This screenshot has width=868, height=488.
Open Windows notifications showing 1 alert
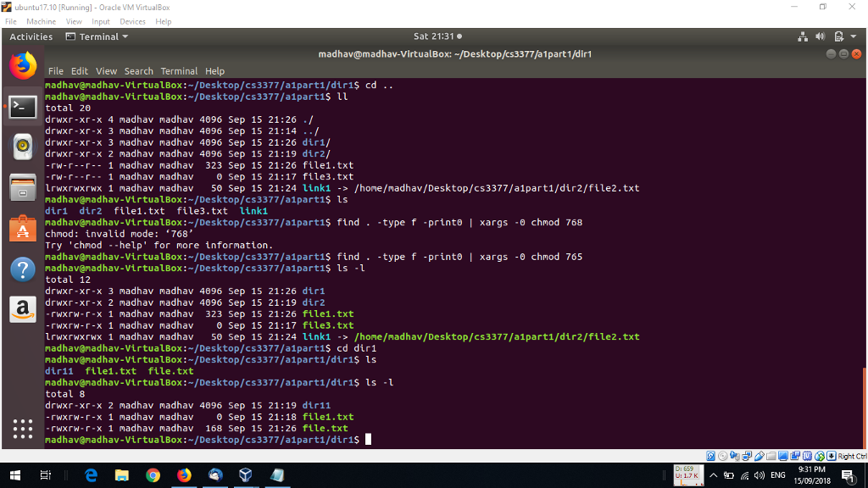click(x=849, y=475)
